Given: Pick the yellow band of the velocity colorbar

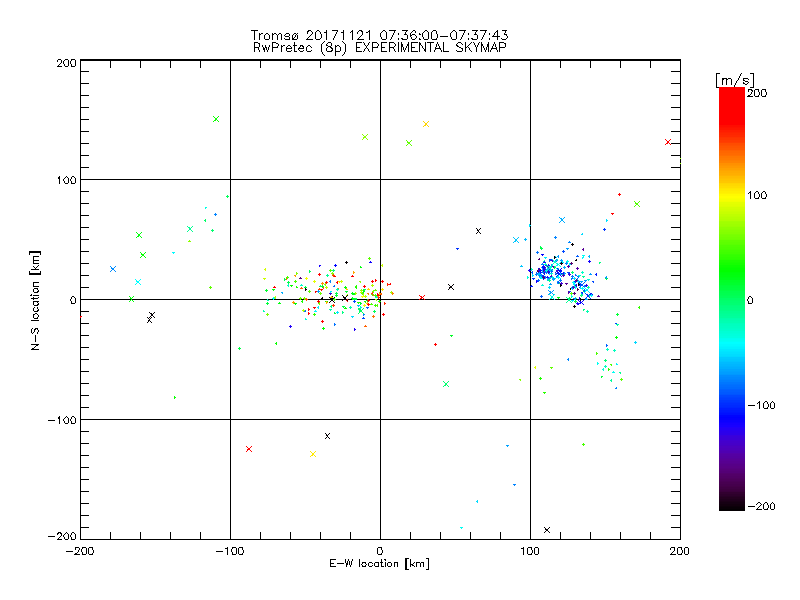Looking at the screenshot, I should pos(732,195).
